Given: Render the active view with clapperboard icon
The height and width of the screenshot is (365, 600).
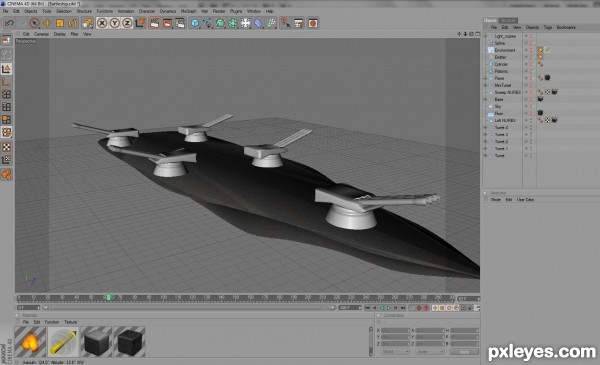Looking at the screenshot, I should point(155,23).
